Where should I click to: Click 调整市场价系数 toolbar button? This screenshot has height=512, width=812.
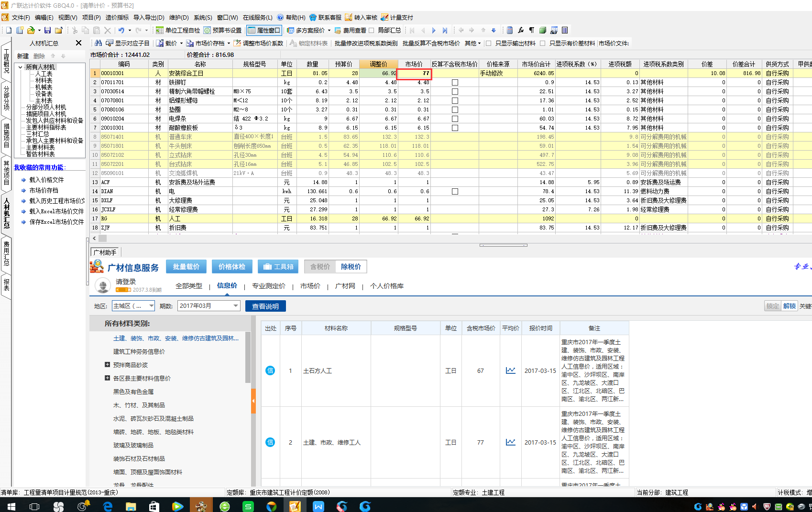coord(258,43)
